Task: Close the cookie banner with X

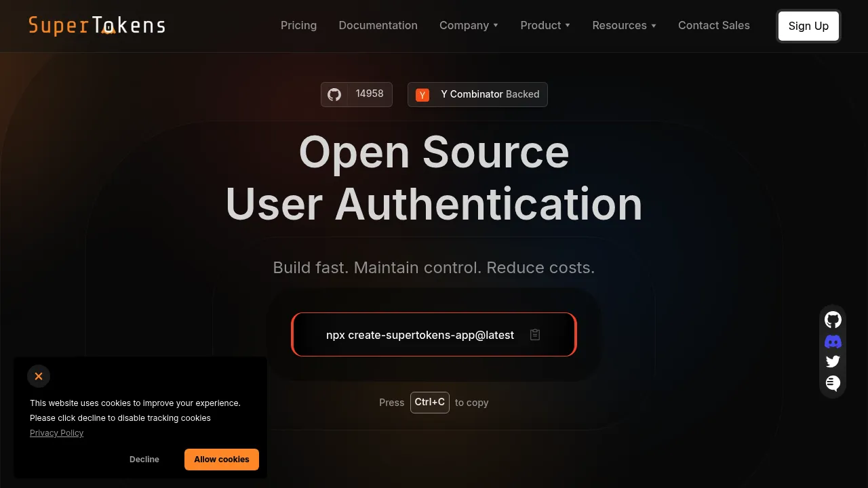Action: coord(39,376)
